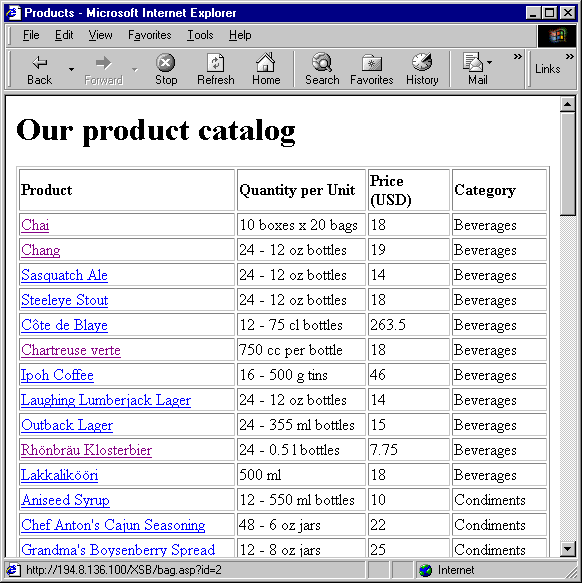This screenshot has width=582, height=583.
Task: Open the View menu
Action: pos(100,35)
